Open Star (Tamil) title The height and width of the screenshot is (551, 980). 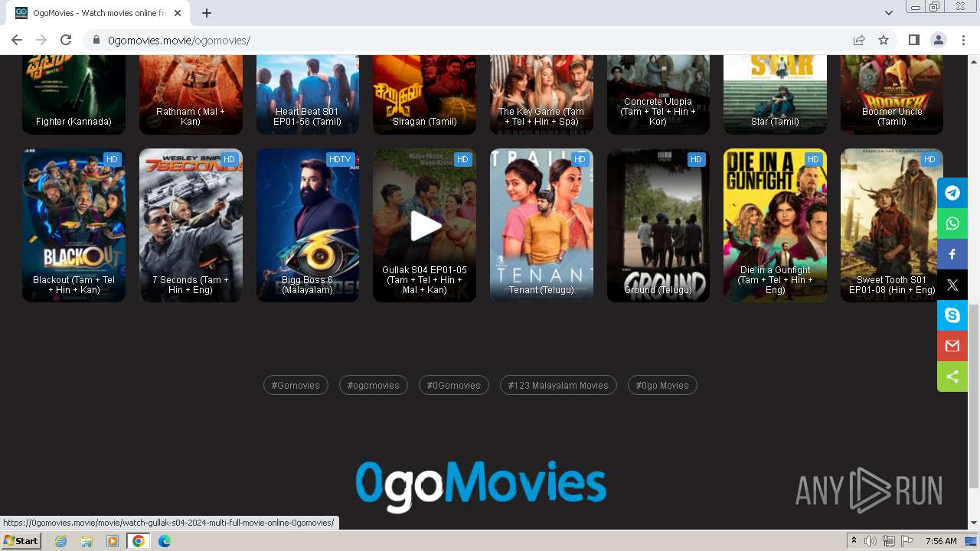pyautogui.click(x=775, y=122)
